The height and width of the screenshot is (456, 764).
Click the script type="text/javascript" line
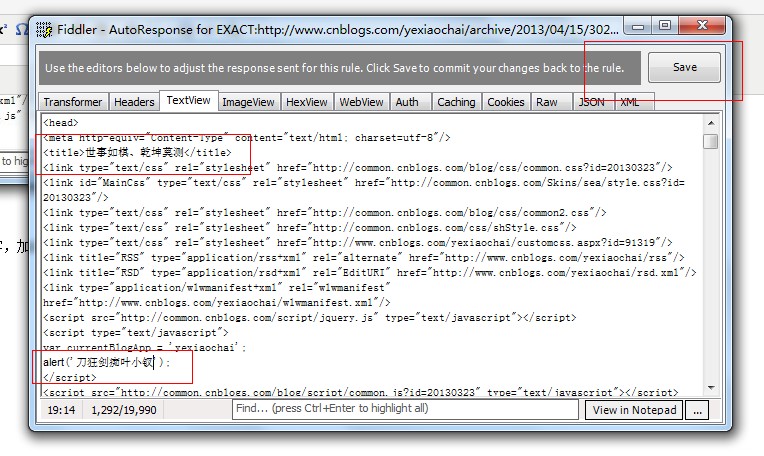(135, 333)
